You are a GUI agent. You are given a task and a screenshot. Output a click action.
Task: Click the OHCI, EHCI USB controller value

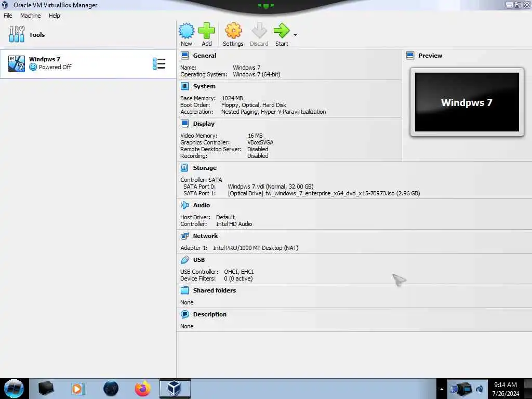tap(239, 272)
